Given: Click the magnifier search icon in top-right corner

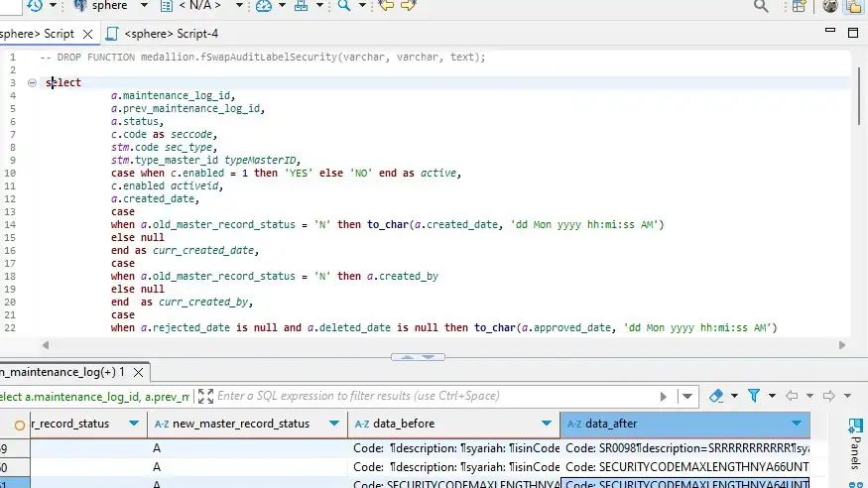Looking at the screenshot, I should click(761, 6).
